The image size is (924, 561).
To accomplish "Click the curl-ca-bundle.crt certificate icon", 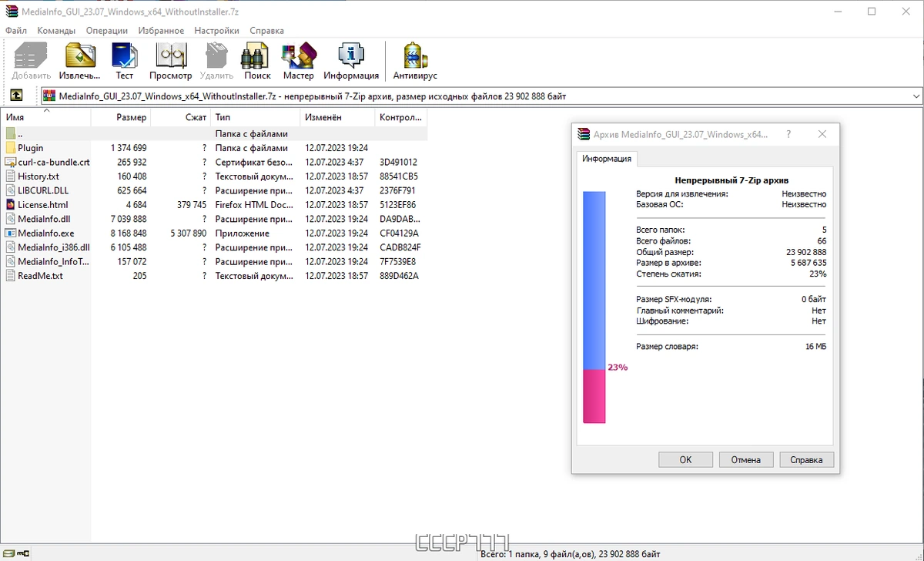I will [x=11, y=162].
